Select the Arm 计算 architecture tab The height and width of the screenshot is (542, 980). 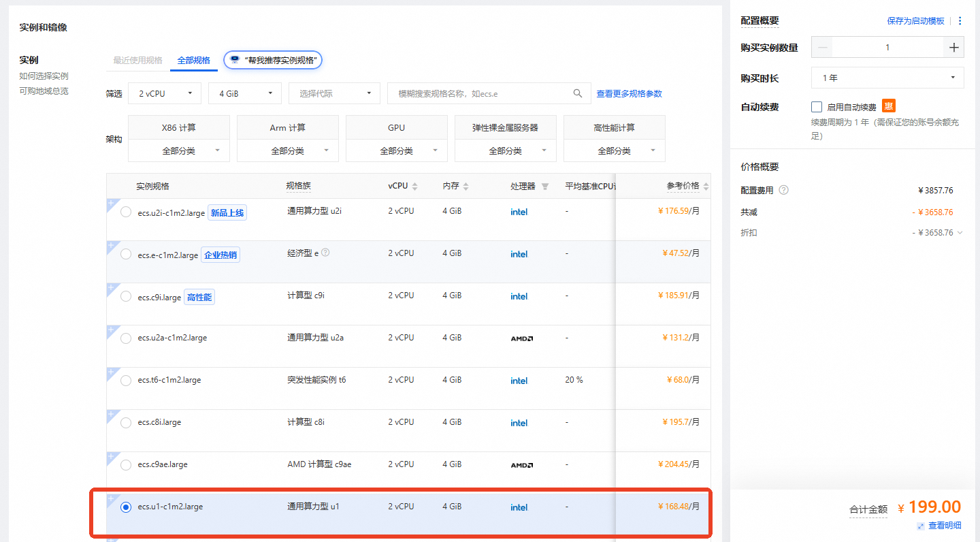(288, 127)
